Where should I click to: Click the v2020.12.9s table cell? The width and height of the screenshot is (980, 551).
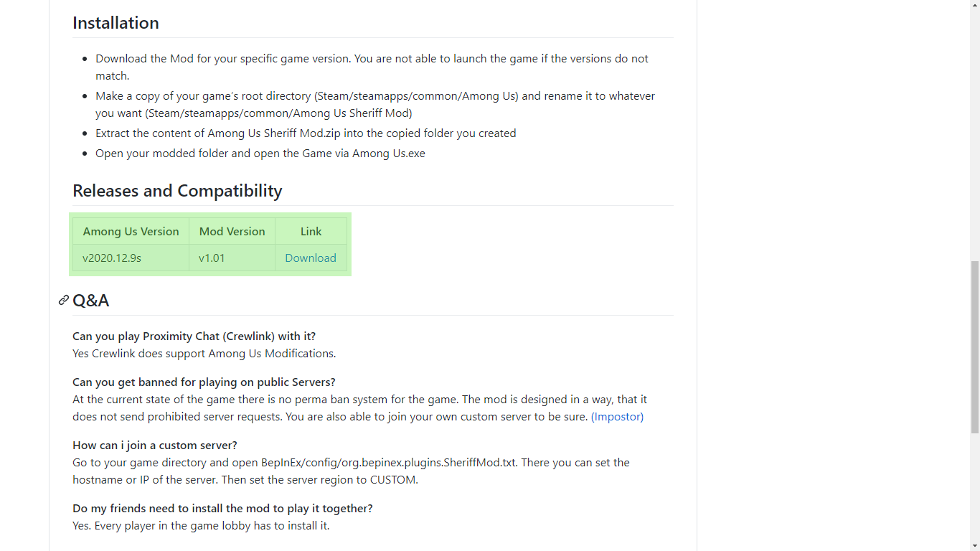point(112,258)
